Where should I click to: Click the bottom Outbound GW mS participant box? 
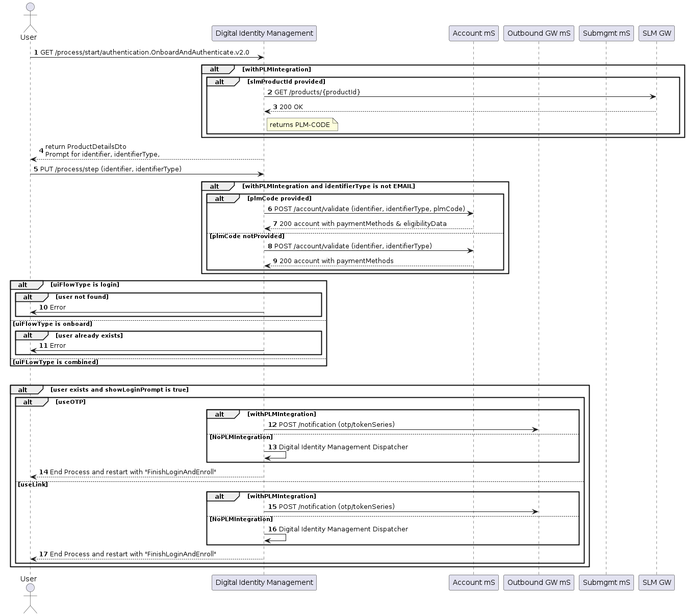[x=539, y=582]
